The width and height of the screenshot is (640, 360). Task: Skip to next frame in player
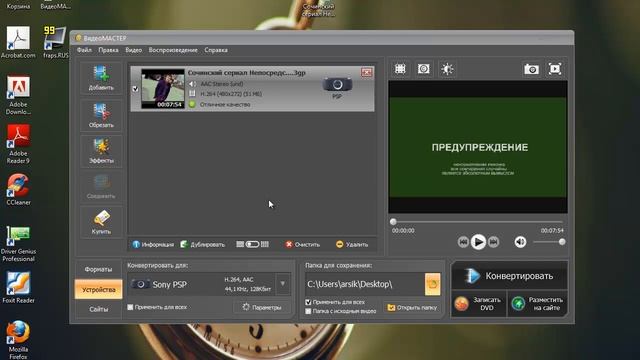point(493,242)
